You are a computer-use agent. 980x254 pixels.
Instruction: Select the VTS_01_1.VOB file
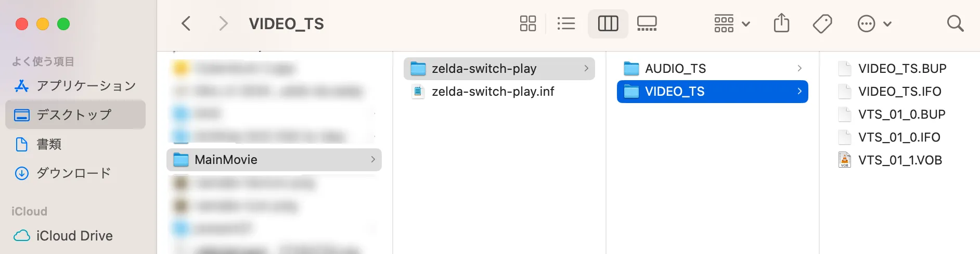[x=900, y=160]
